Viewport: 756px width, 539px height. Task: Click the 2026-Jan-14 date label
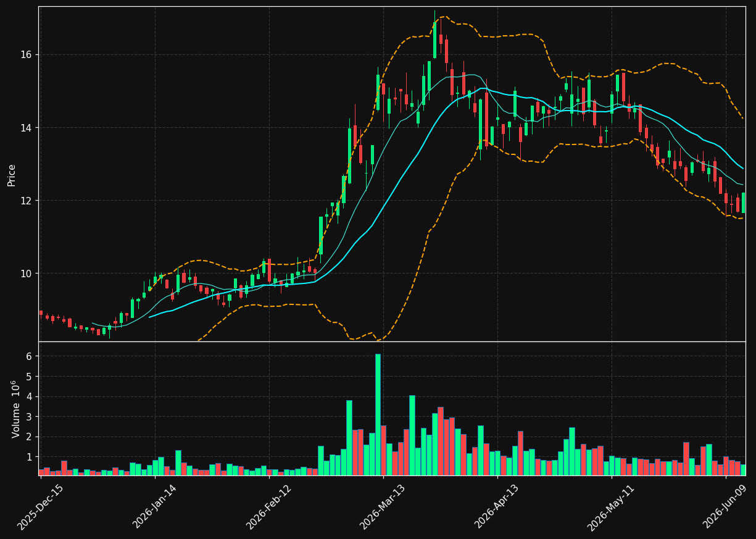(x=155, y=507)
